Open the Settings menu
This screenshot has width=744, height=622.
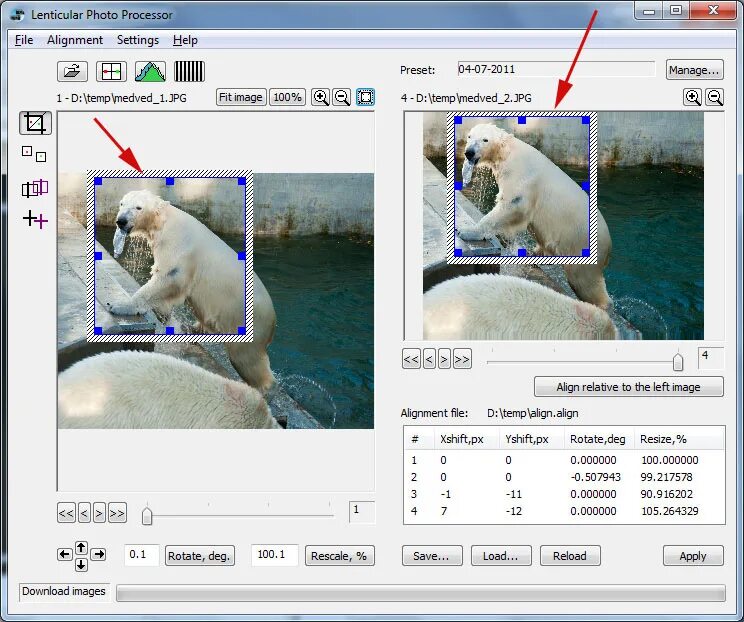click(138, 40)
